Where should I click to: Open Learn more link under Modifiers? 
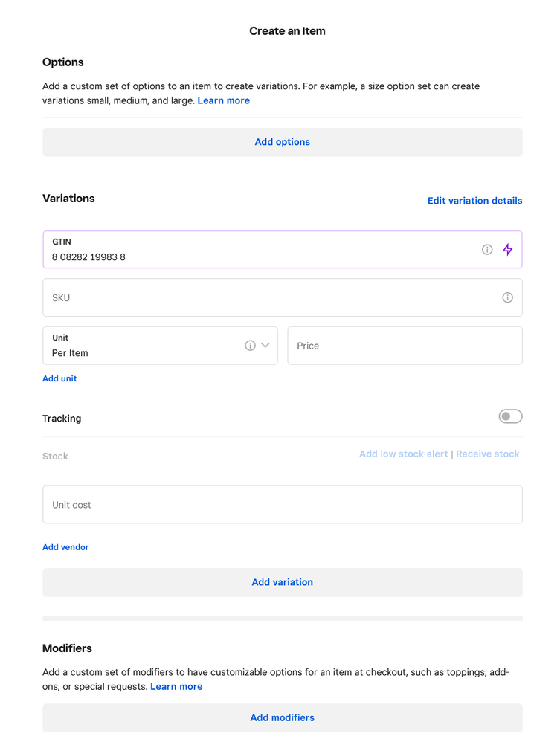tap(176, 686)
